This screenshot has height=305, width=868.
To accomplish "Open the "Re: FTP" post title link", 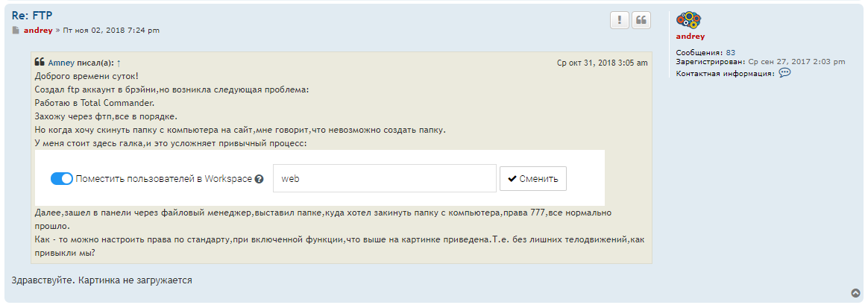I will coord(32,15).
